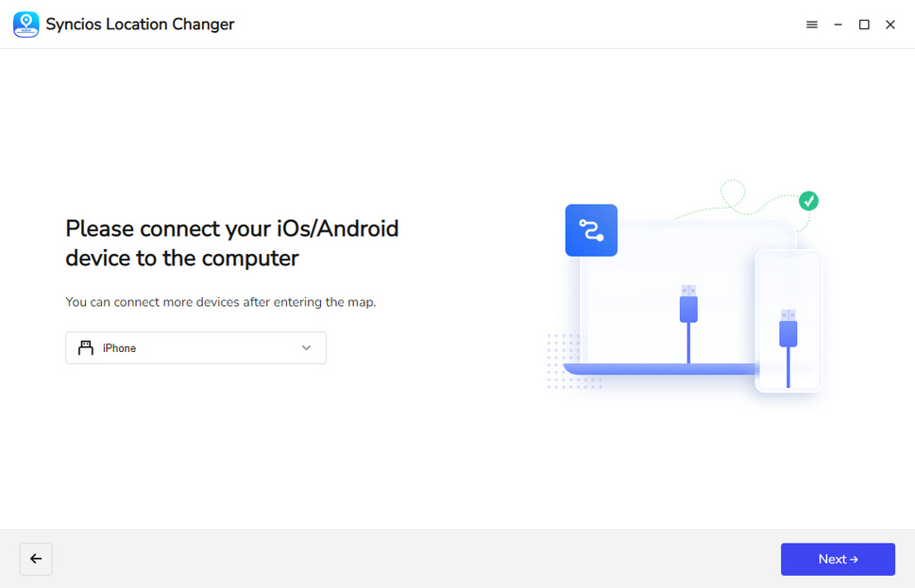
Task: Maximize the Syncios window
Action: click(864, 25)
